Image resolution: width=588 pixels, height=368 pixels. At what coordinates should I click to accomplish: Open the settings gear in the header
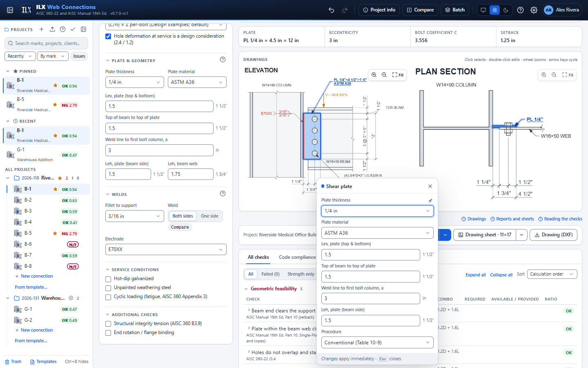pos(534,10)
